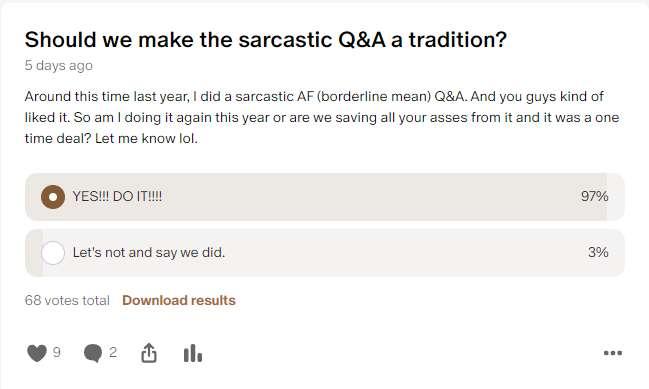Choose the "Let's not and say we did." radio button

click(53, 252)
